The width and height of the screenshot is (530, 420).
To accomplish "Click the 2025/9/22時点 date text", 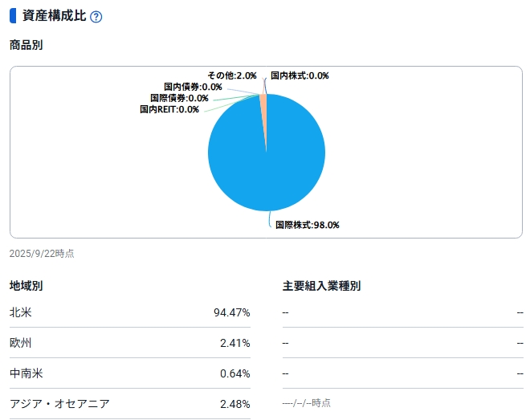I will pos(42,253).
